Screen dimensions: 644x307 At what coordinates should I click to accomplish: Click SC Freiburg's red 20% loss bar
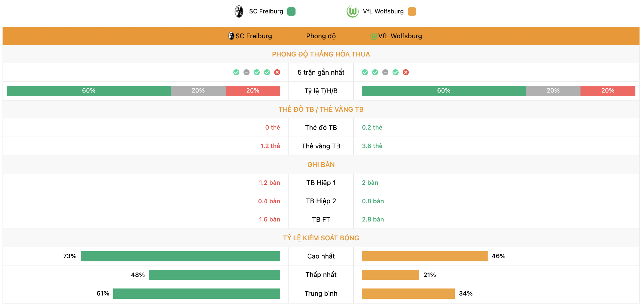click(253, 91)
